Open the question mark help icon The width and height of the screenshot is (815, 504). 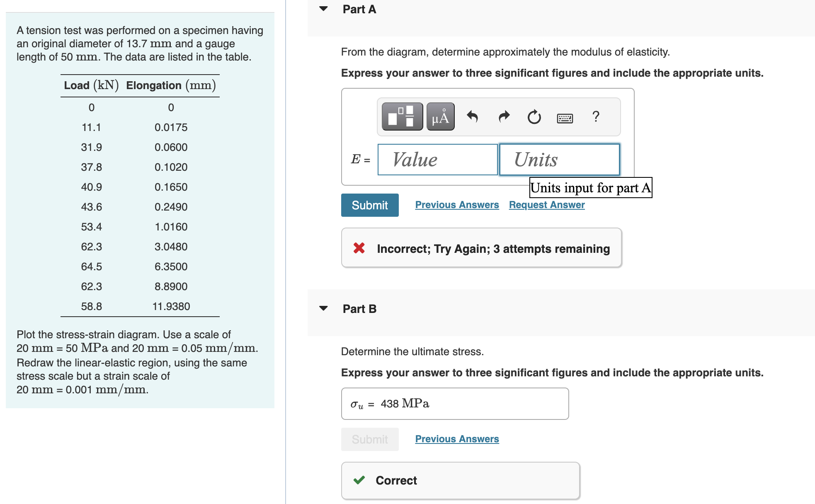point(596,116)
